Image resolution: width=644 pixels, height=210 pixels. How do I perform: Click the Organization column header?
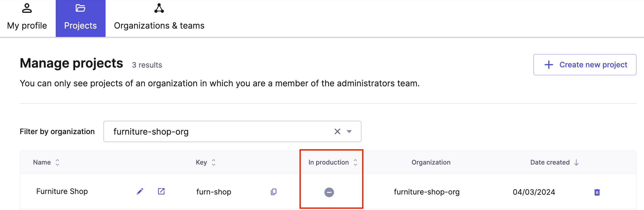point(431,162)
